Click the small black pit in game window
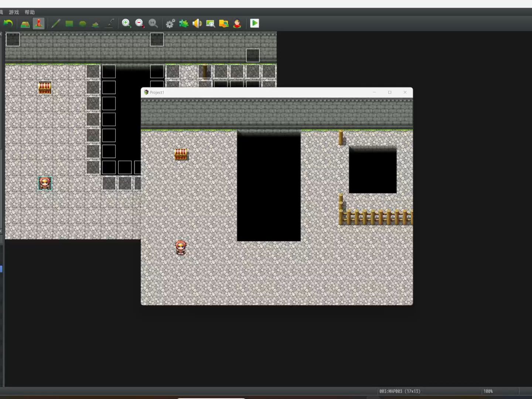 [x=373, y=170]
